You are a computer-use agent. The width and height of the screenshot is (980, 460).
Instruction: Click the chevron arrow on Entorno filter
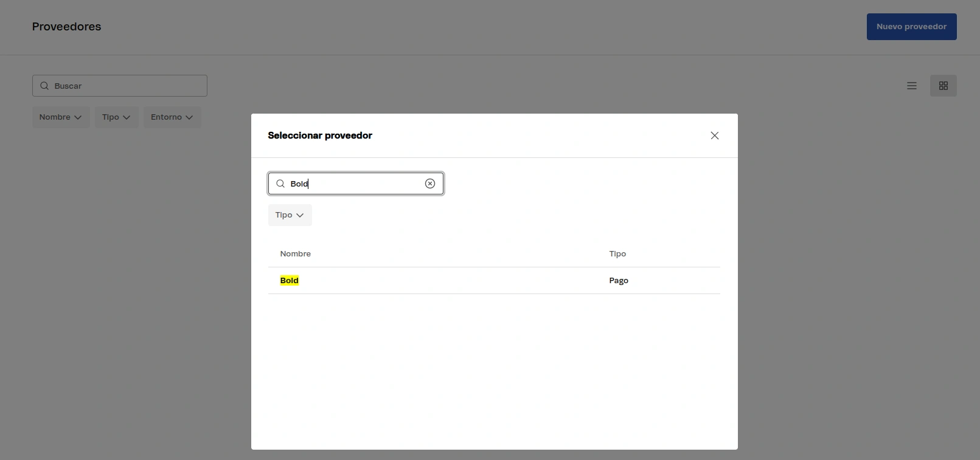point(189,117)
